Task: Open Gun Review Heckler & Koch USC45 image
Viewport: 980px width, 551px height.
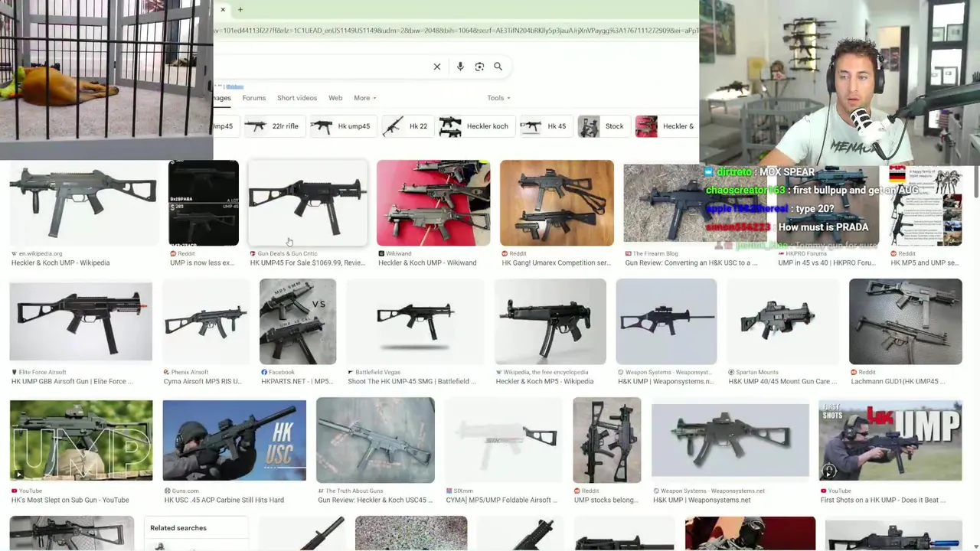Action: pyautogui.click(x=375, y=441)
